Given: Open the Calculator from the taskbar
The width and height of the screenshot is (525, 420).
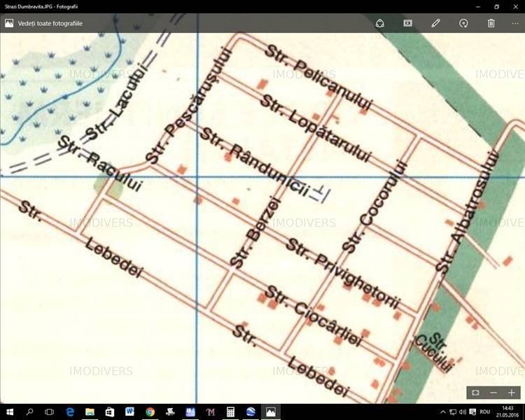Looking at the screenshot, I should coord(230,412).
